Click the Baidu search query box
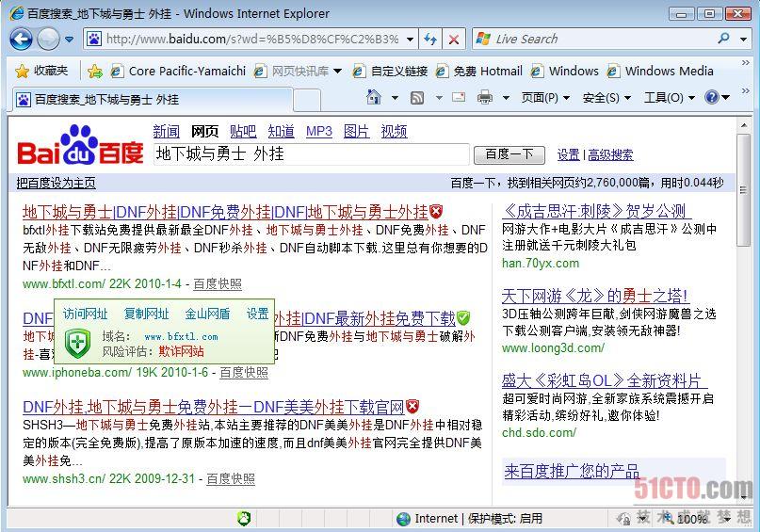The image size is (760, 532). 312,154
